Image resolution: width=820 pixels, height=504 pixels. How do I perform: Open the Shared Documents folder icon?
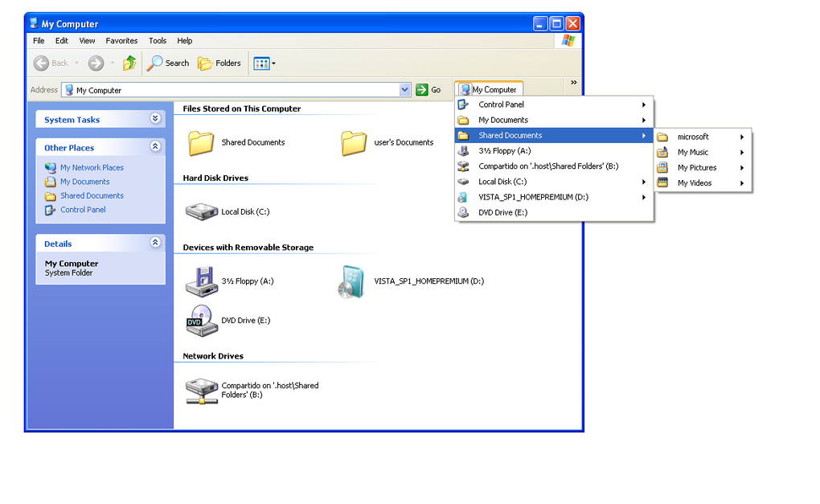(201, 141)
